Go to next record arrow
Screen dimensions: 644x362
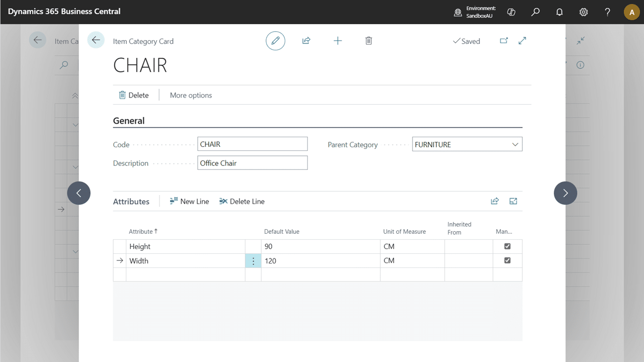[565, 193]
